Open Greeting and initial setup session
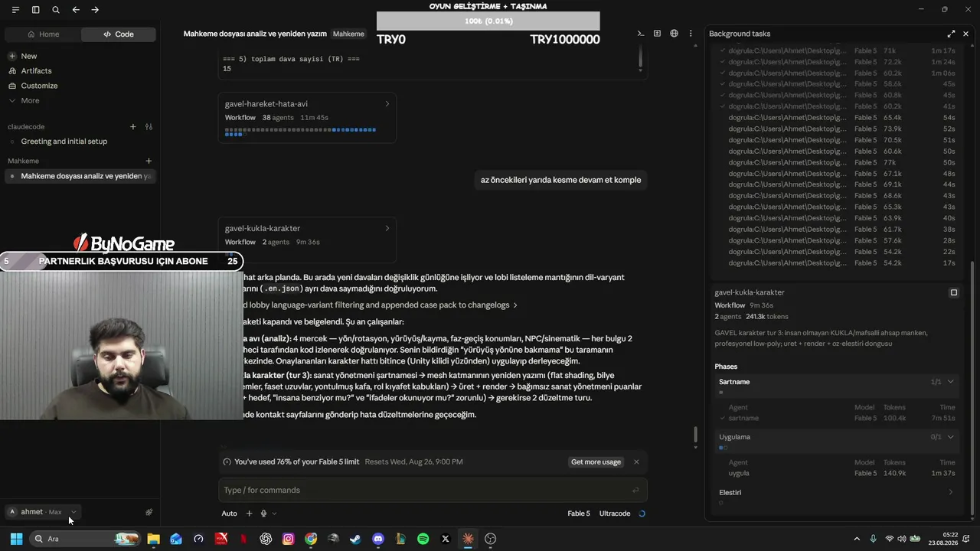Screen dimensions: 980x551 pos(64,142)
